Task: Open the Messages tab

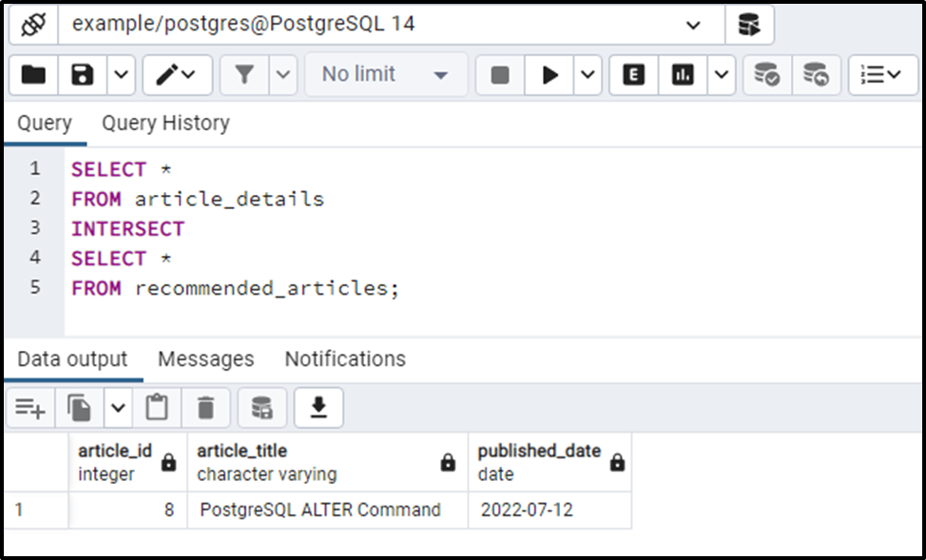Action: coord(205,359)
